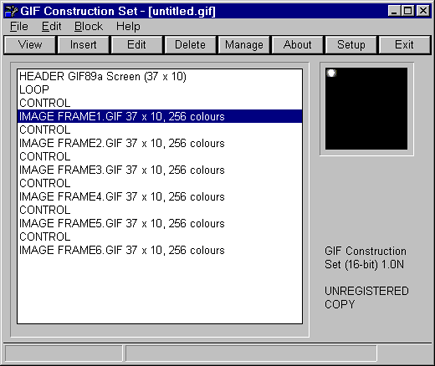Screen dimensions: 435x366
Task: Click the application icon in title bar
Action: [11, 11]
